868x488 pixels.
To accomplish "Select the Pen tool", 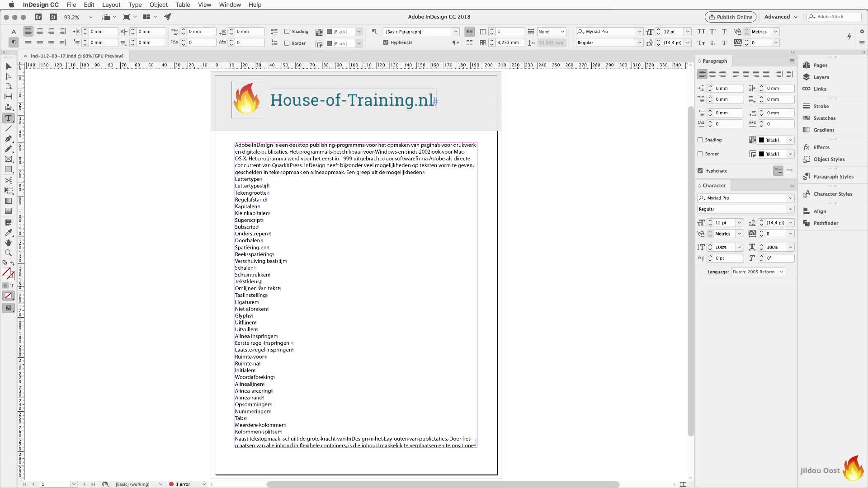I will click(9, 139).
